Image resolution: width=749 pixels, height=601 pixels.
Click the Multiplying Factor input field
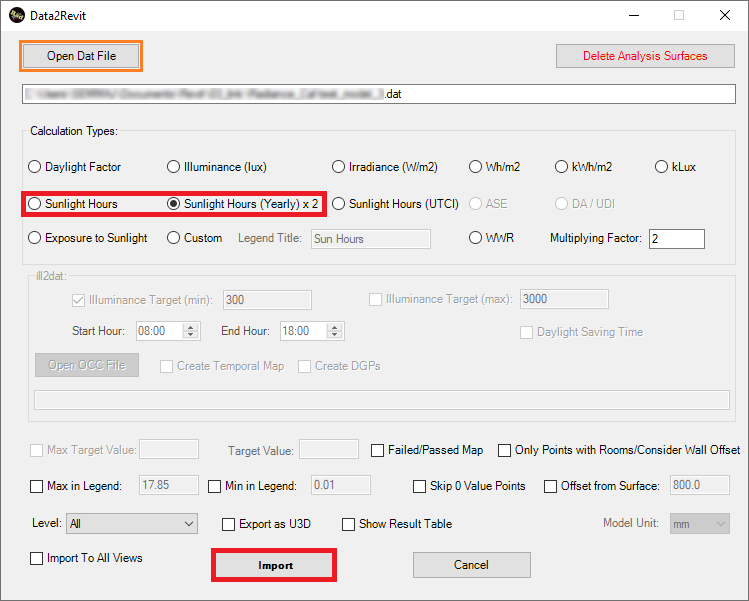click(676, 239)
